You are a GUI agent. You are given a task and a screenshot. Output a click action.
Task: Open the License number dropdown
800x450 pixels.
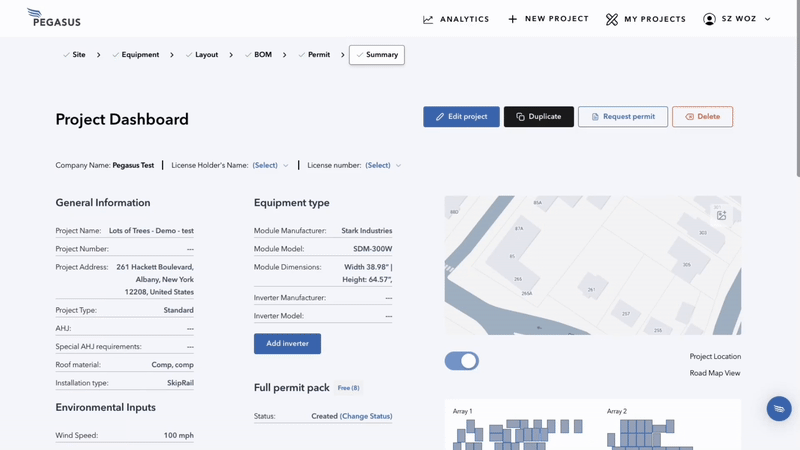click(383, 166)
